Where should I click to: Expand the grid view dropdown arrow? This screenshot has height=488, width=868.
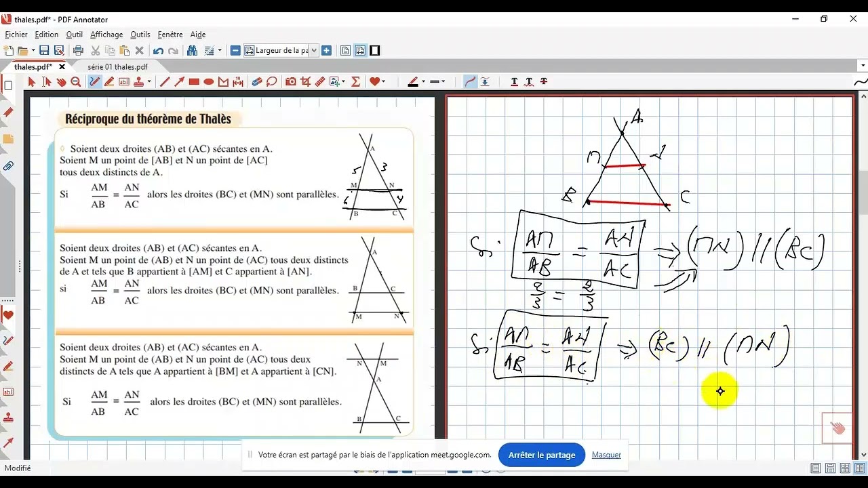coord(220,51)
